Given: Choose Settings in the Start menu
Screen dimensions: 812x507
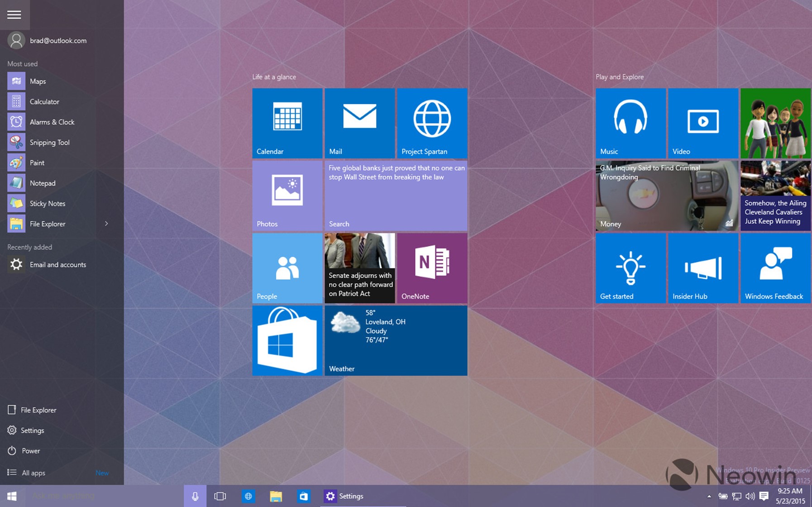Looking at the screenshot, I should [x=32, y=430].
